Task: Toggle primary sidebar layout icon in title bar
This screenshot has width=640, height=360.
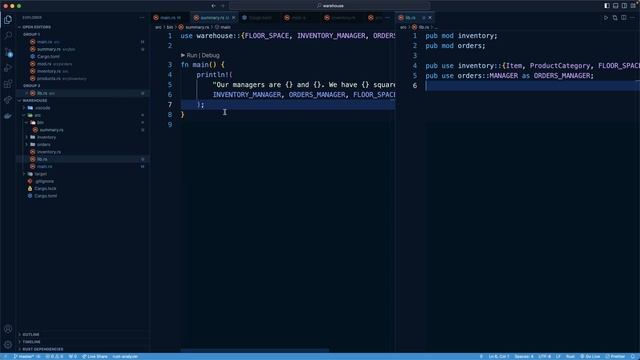Action: [607, 6]
